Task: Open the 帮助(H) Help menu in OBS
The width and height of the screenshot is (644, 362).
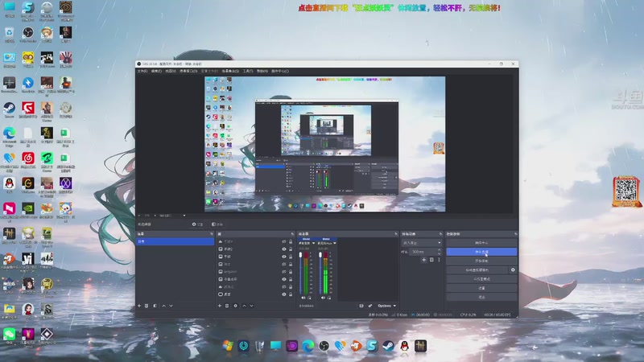Action: [262, 71]
